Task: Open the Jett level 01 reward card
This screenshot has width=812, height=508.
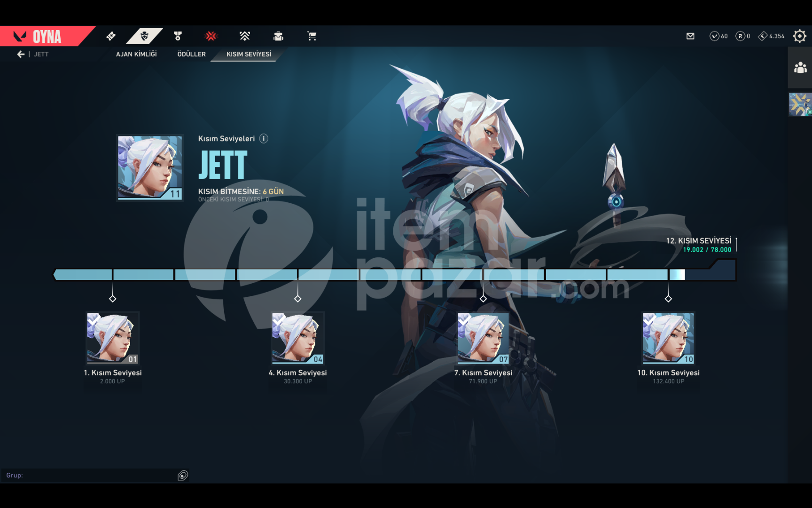Action: (x=113, y=338)
